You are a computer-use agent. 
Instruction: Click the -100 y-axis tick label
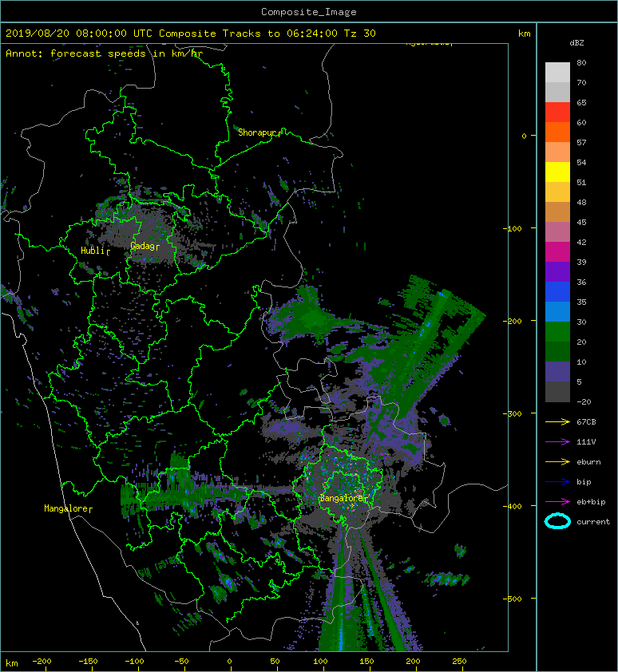click(x=512, y=228)
